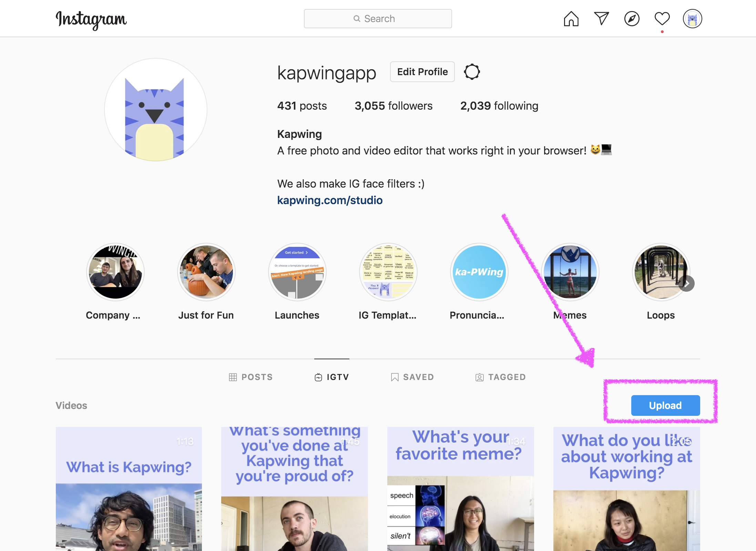The image size is (756, 551).
Task: Open the kapwing.com/studio link
Action: pos(330,200)
